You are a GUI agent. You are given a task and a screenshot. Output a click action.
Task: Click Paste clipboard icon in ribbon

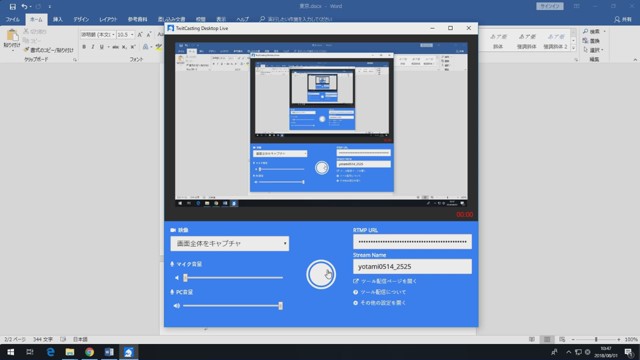coord(12,37)
